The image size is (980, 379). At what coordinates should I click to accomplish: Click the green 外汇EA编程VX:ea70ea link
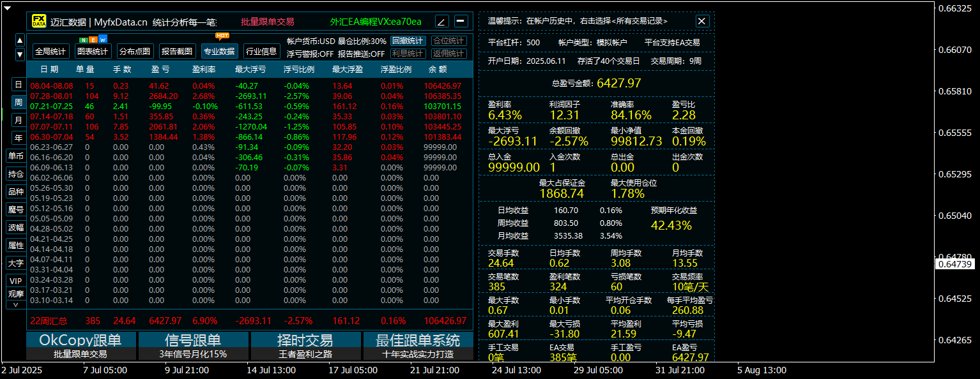(376, 22)
